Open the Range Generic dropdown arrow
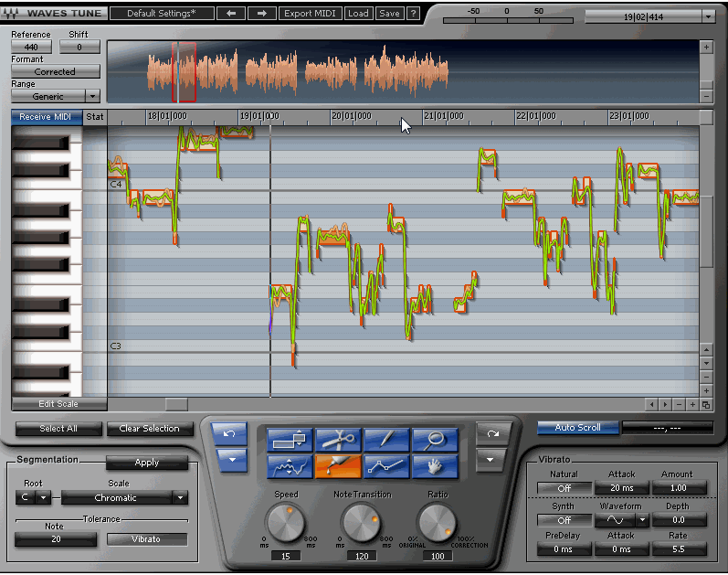728x575 pixels. 93,96
